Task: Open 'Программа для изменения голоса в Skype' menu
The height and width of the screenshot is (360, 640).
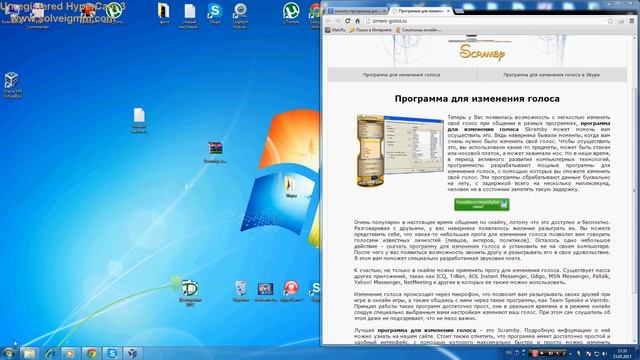Action: click(552, 75)
